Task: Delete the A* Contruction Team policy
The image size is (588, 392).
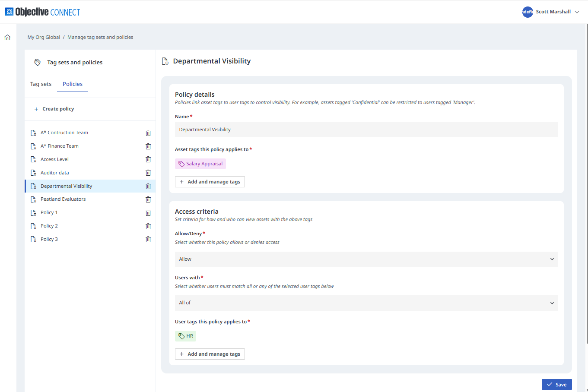Action: coord(148,133)
